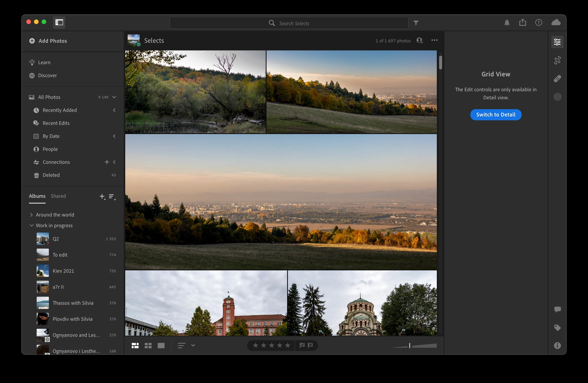The width and height of the screenshot is (588, 383).
Task: Open the Kiev 2021 album
Action: click(x=63, y=271)
